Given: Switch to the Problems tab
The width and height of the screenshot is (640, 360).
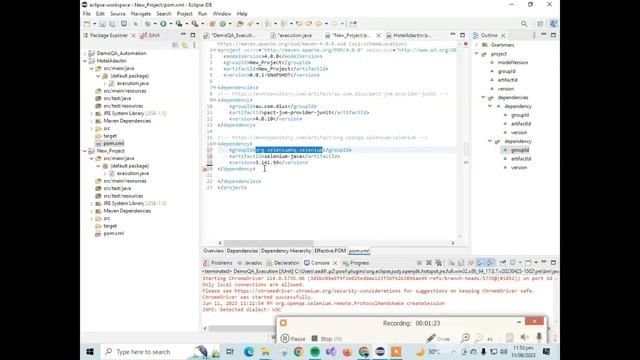Looking at the screenshot, I should pos(218,263).
